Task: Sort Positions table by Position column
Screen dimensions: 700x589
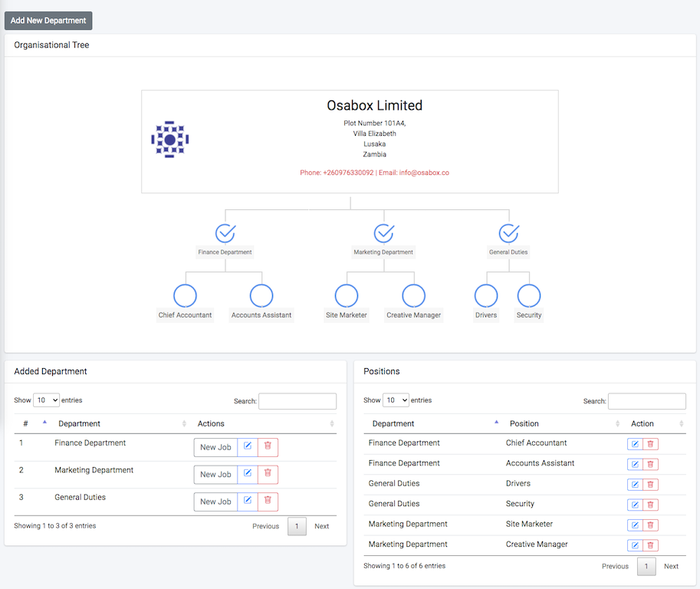Action: point(563,423)
